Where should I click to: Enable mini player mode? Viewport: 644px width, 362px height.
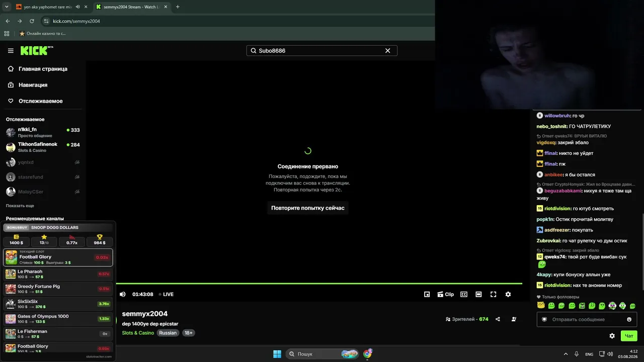tap(427, 294)
